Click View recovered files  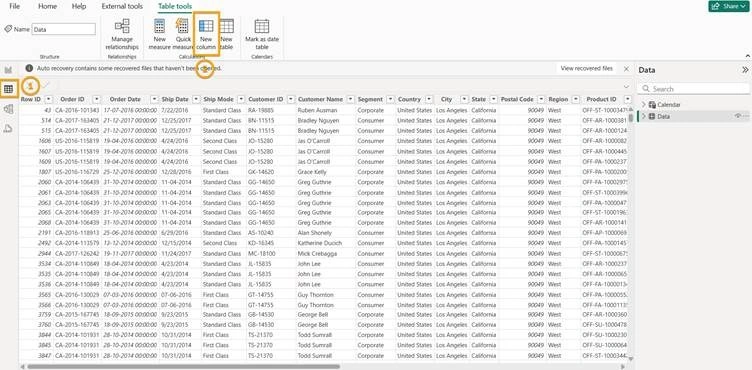click(x=587, y=69)
